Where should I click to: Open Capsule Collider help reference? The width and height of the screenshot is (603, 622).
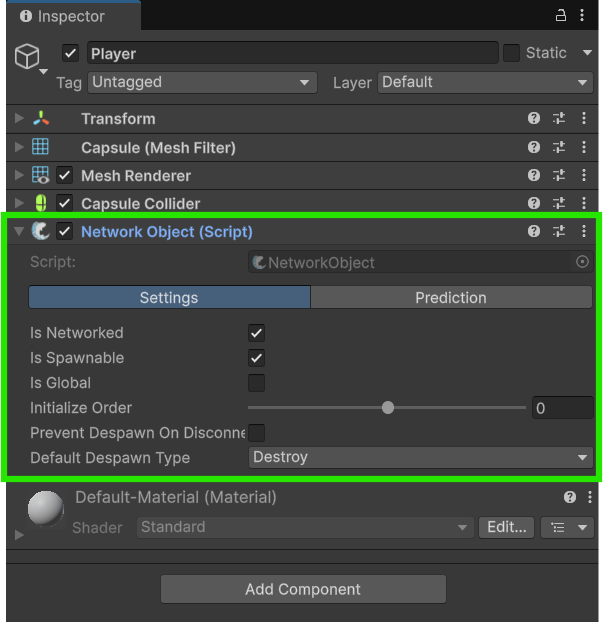pyautogui.click(x=534, y=203)
